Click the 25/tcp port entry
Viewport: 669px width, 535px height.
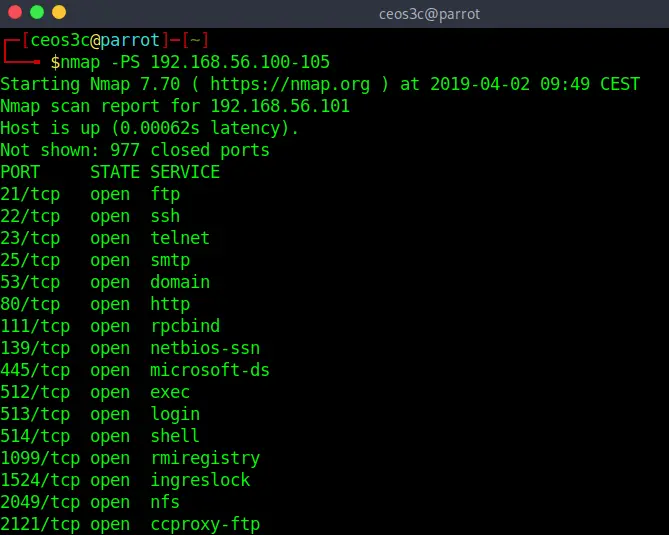click(30, 260)
